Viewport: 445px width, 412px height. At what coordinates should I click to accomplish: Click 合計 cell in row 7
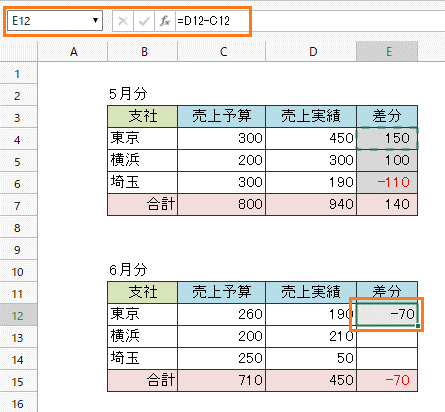coord(143,204)
